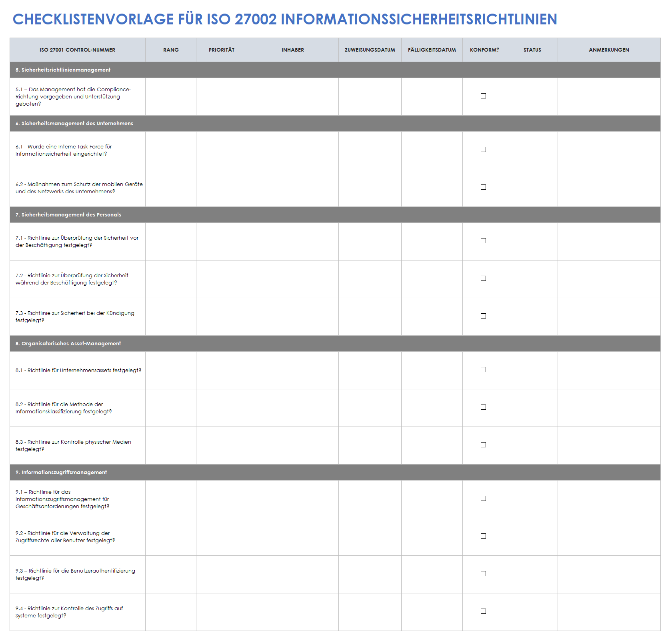This screenshot has height=631, width=672.
Task: Check the Konform box for 9.2 Zugriffsrechte
Action: click(x=483, y=536)
